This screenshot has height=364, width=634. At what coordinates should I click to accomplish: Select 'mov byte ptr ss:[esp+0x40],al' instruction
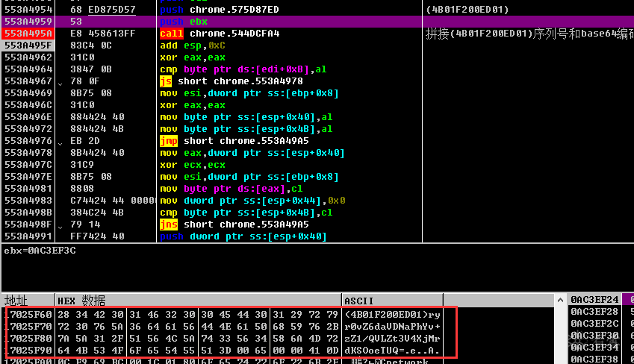tap(246, 117)
